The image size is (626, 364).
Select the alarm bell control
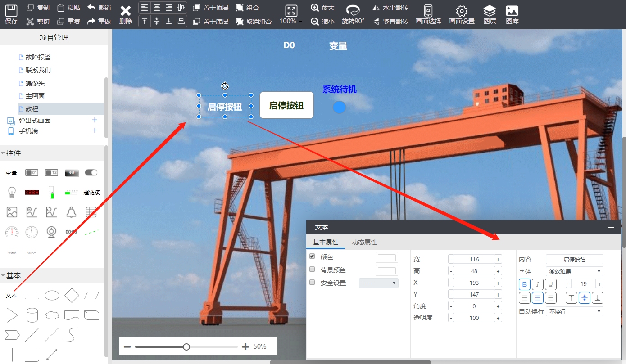click(x=71, y=212)
